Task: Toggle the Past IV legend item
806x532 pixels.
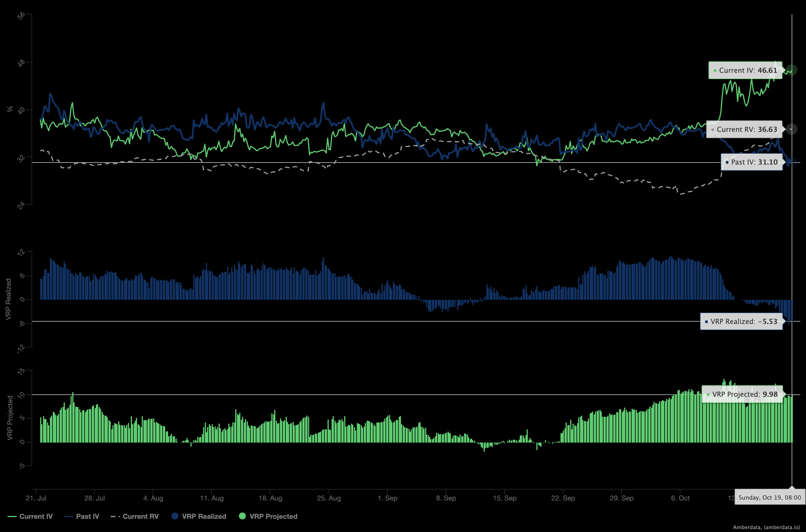Action: click(x=87, y=517)
